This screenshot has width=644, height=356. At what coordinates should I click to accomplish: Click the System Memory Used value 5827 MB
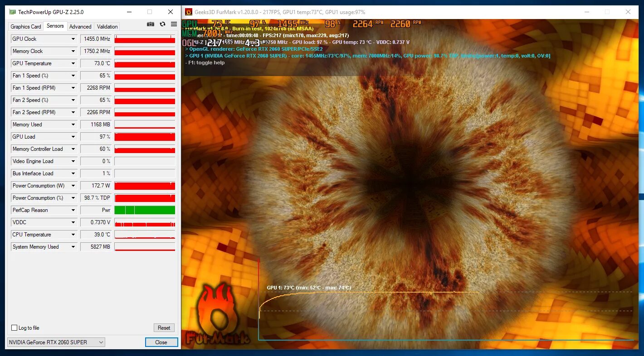(x=96, y=247)
